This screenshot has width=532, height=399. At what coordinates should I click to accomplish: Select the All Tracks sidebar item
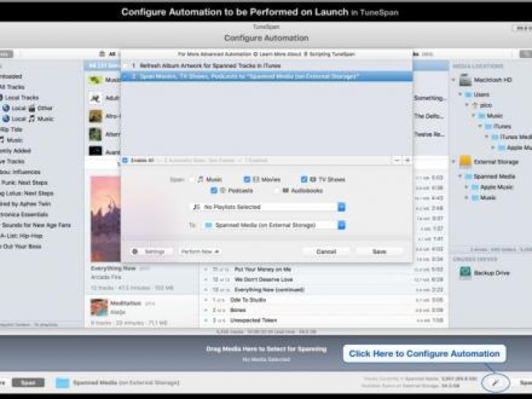12,87
